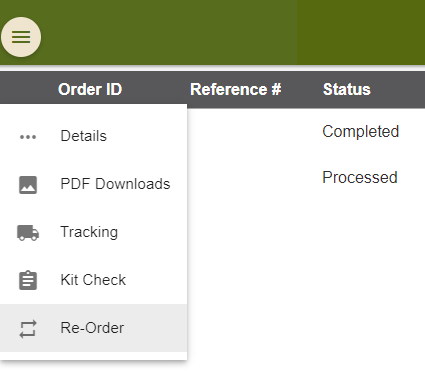Click the Kit Check clipboard icon
Viewport: 425px width, 378px height.
pyautogui.click(x=28, y=280)
